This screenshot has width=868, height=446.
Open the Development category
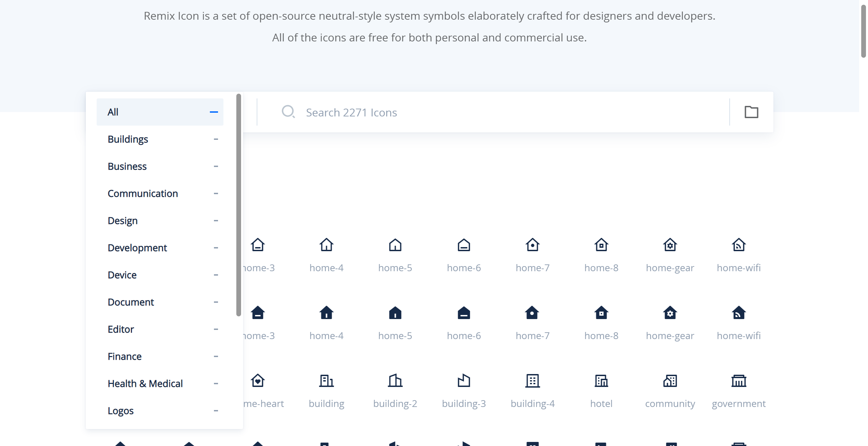pyautogui.click(x=160, y=248)
